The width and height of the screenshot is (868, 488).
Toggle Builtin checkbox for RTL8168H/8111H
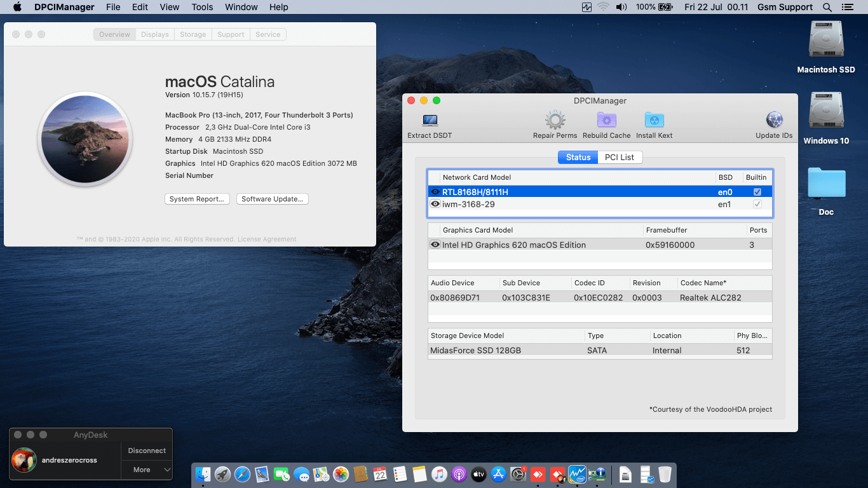point(757,192)
